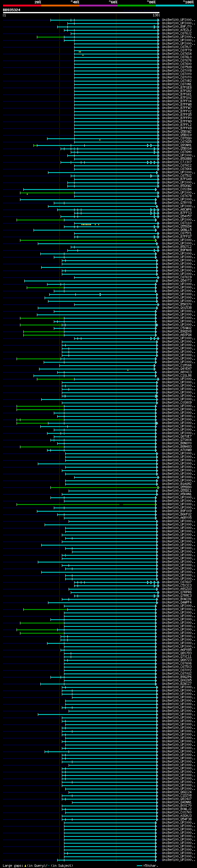Select the UniRef100_B6KFU2 hit label
The width and height of the screenshot is (197, 868).
click(177, 514)
